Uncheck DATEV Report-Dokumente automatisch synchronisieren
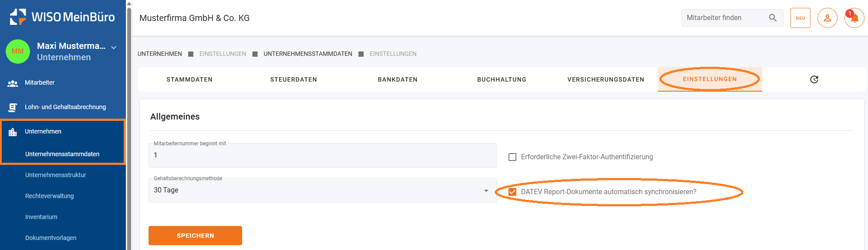The height and width of the screenshot is (250, 868). point(513,192)
